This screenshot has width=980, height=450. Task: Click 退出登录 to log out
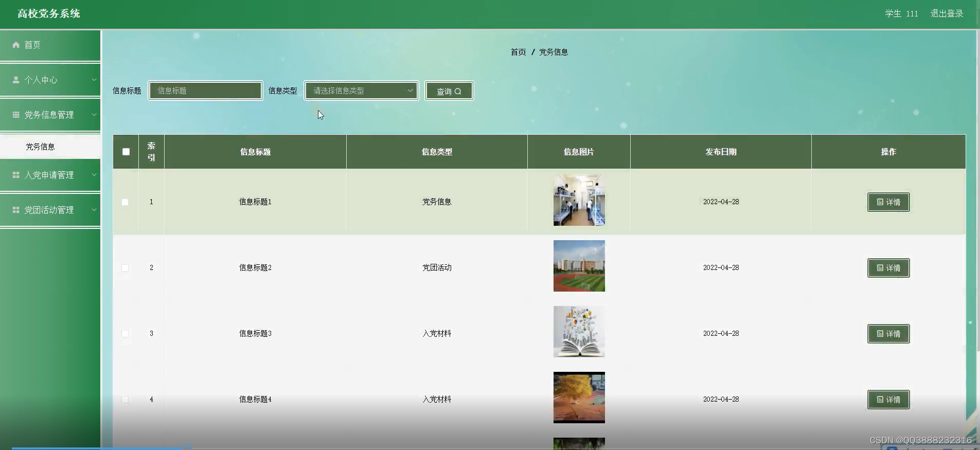coord(947,13)
